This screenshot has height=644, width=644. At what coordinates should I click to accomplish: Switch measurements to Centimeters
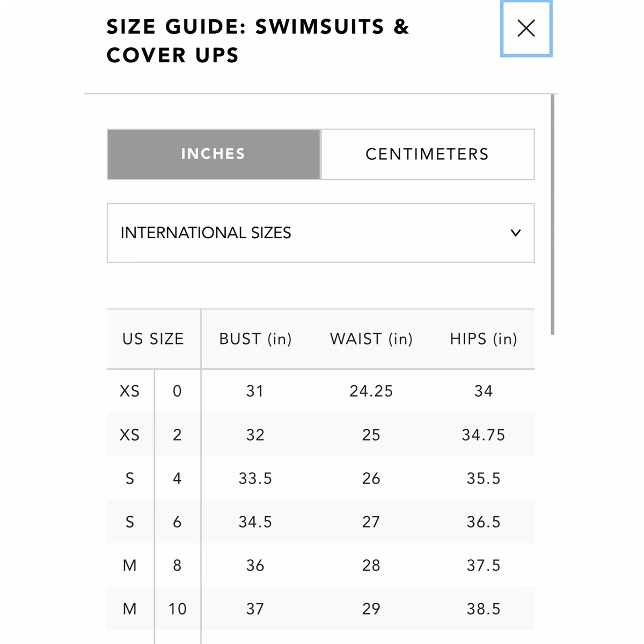click(x=427, y=154)
